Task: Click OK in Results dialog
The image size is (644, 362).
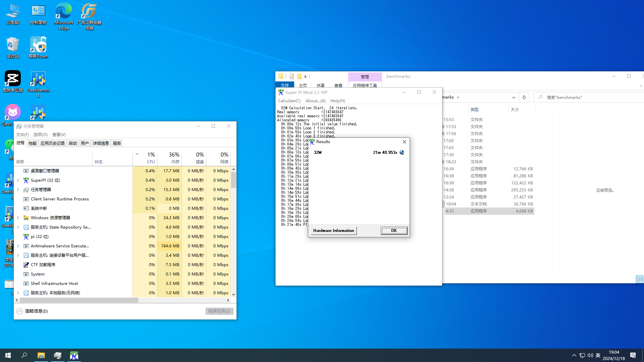Action: [x=394, y=231]
